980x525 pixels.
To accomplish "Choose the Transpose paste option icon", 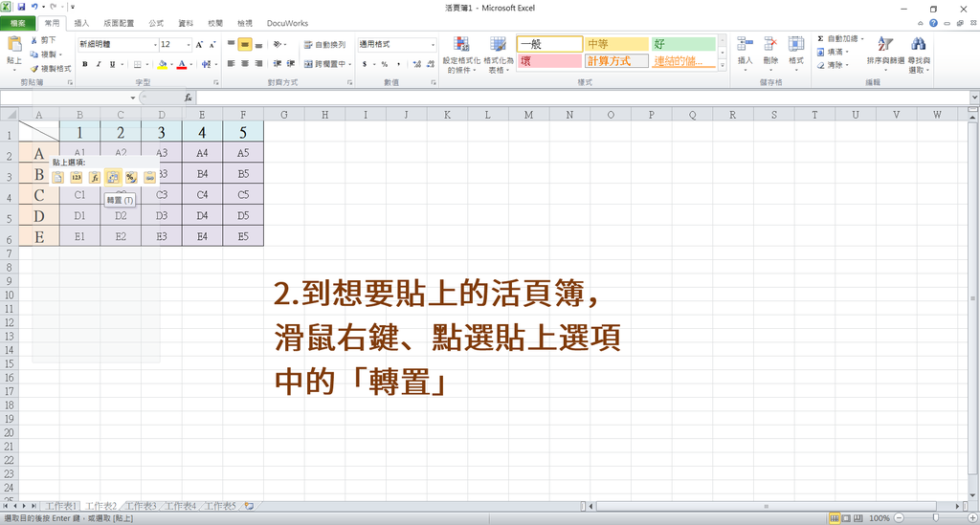I will click(113, 178).
